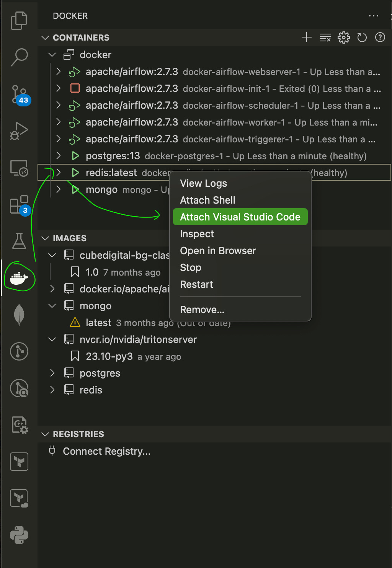This screenshot has height=568, width=392.
Task: Click Connect Registry... link
Action: [x=106, y=451]
